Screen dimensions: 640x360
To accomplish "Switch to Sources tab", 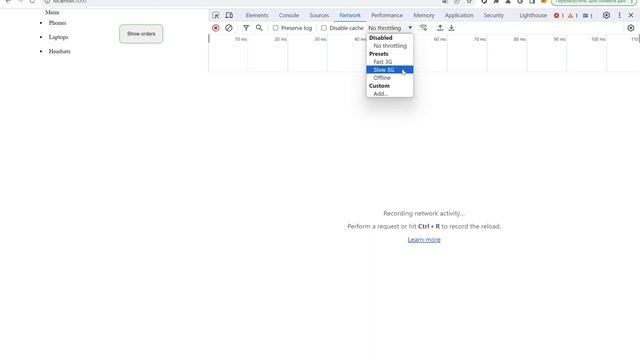I will coord(319,16).
